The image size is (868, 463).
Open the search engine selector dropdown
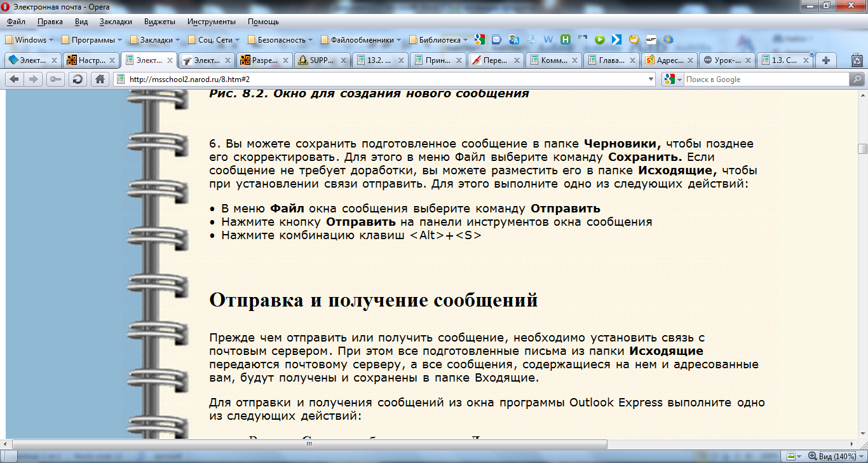click(x=672, y=79)
